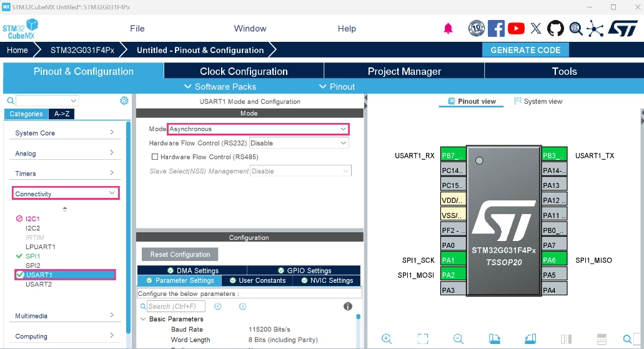Zoom out of the pinout view
Screen dimensions: 644x349
click(x=458, y=339)
